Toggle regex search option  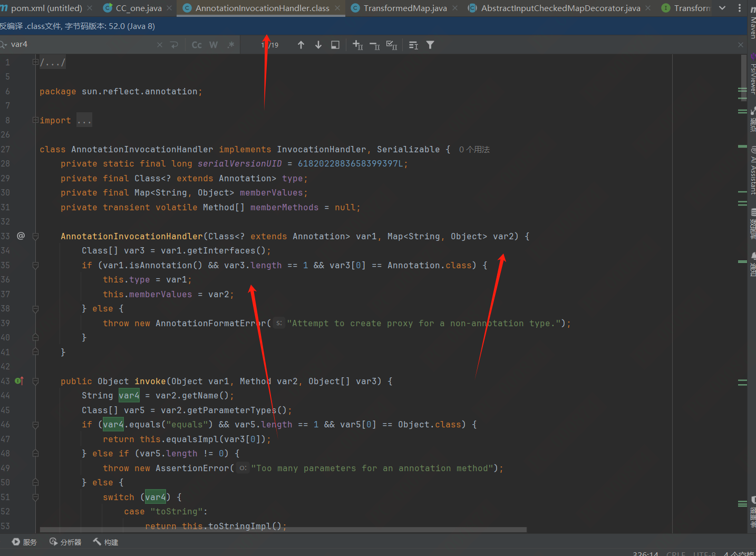tap(231, 45)
